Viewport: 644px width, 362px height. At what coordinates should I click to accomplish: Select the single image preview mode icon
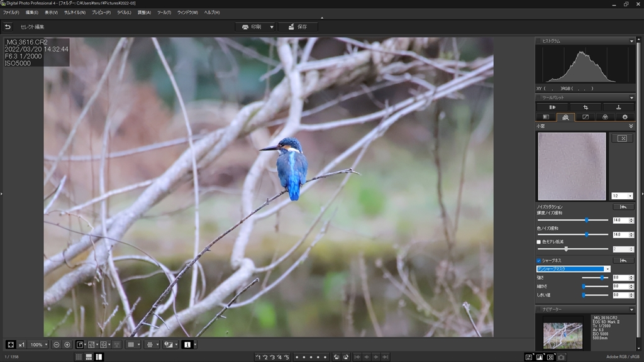coord(80,345)
